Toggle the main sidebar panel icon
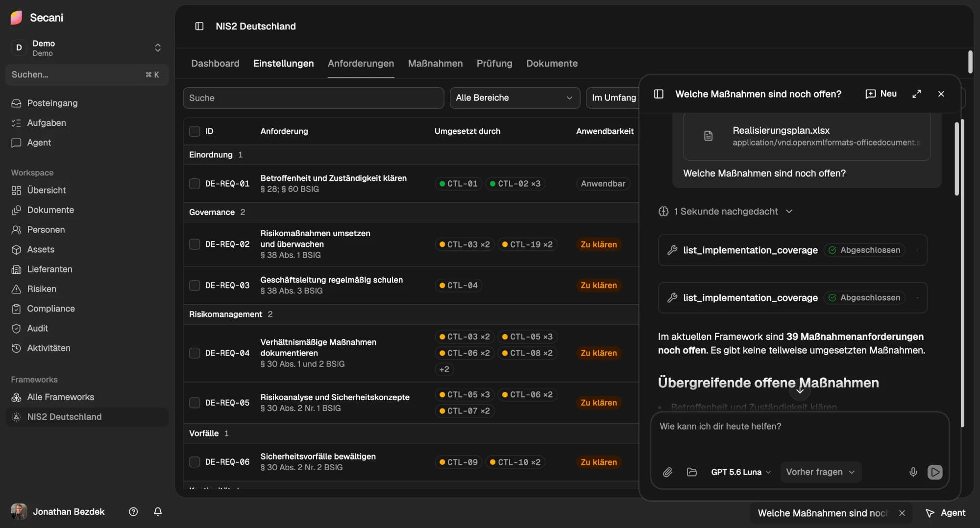Screen dimensions: 980x528 click(199, 26)
